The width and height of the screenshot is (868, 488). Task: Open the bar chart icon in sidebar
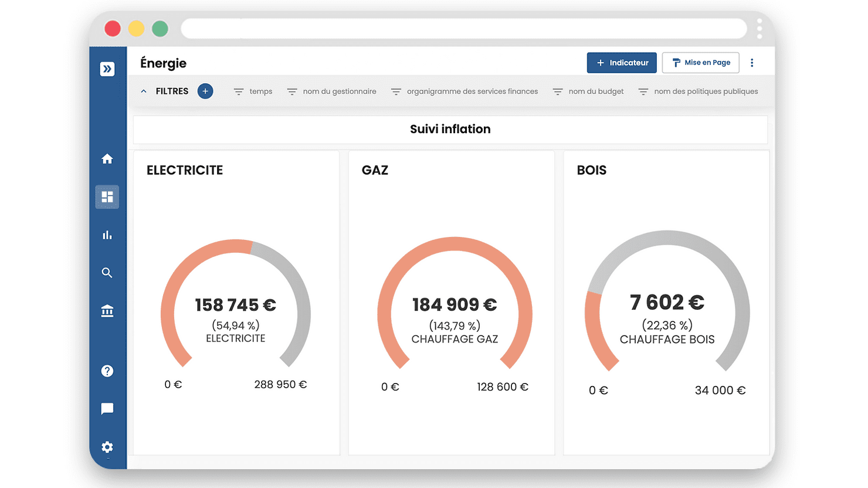tap(107, 235)
